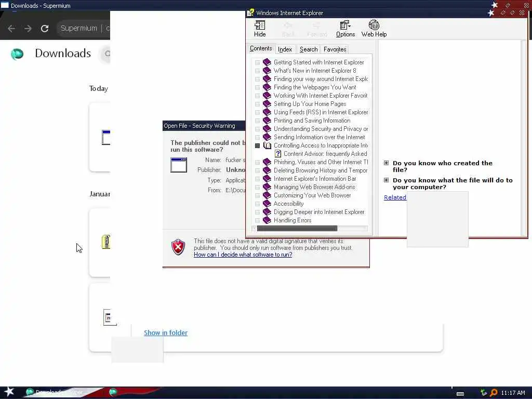The width and height of the screenshot is (532, 399).
Task: Click the Supermium address bar
Action: pos(83,28)
